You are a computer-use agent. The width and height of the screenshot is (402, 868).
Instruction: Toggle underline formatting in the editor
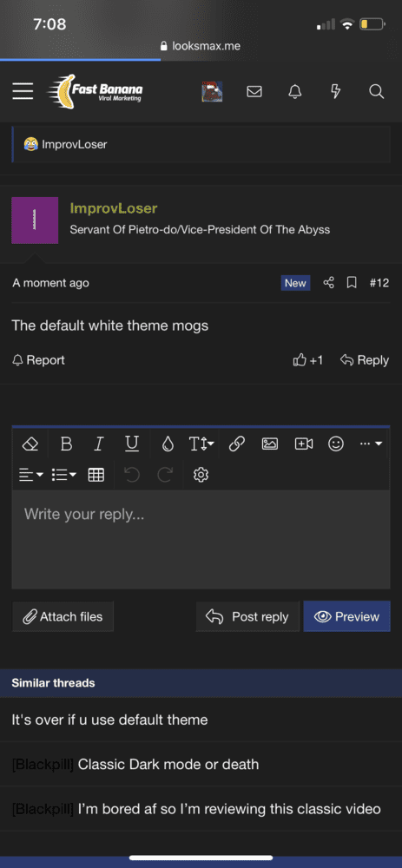[x=132, y=444]
